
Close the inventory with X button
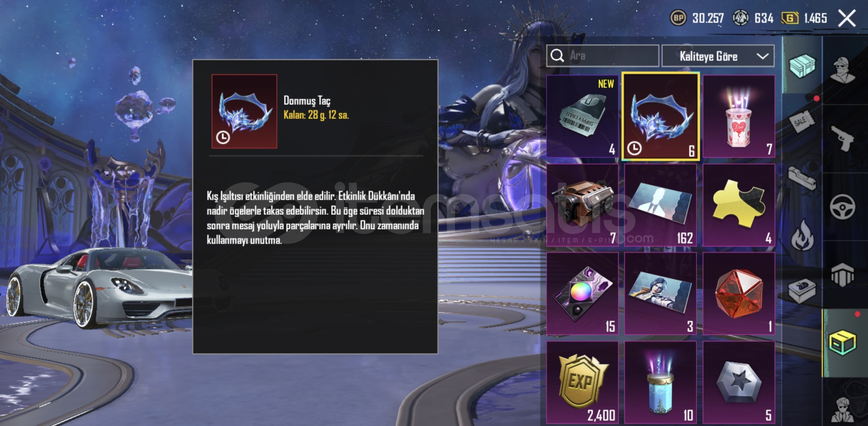(x=847, y=18)
